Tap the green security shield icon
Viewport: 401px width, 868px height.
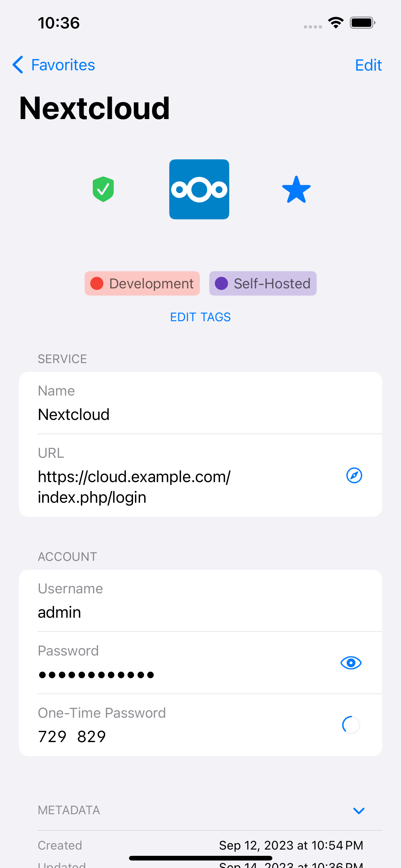103,189
